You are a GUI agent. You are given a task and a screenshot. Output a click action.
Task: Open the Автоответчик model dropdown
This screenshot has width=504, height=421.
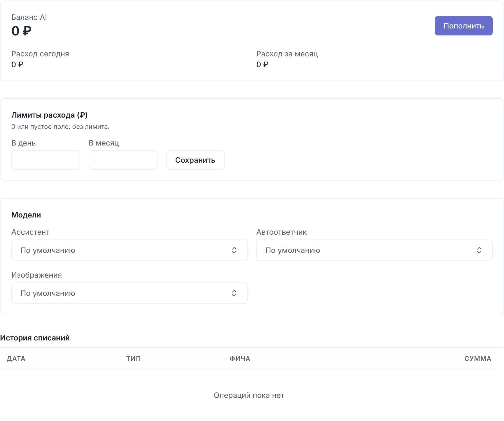[375, 250]
